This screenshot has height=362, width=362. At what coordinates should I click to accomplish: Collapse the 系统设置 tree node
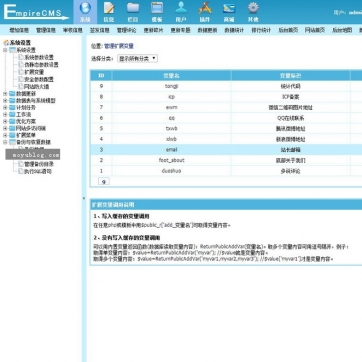point(5,50)
